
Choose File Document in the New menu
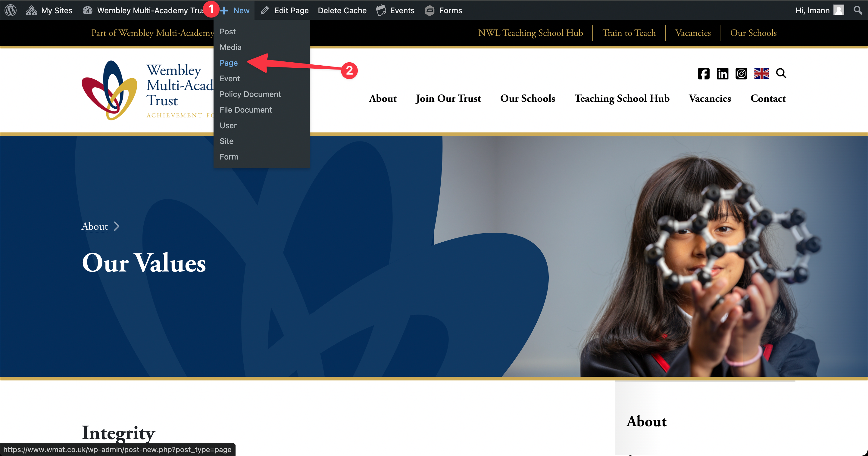pyautogui.click(x=245, y=110)
